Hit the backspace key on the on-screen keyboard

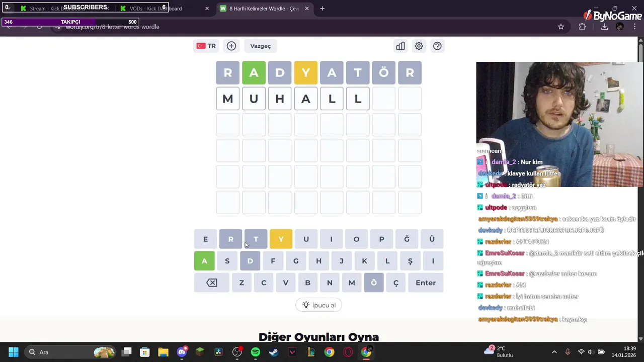(212, 283)
